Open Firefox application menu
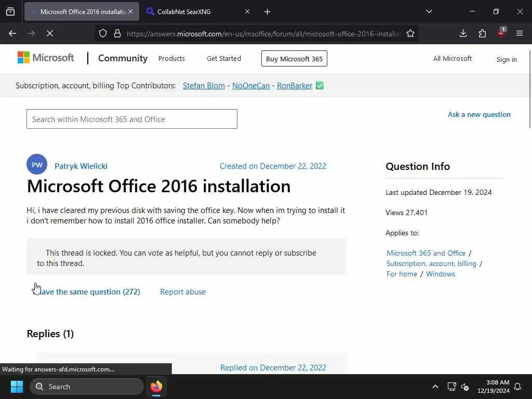This screenshot has height=399, width=532. tap(520, 33)
